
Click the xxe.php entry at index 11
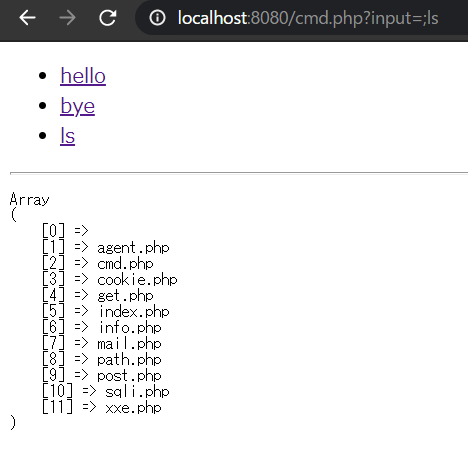pos(133,408)
